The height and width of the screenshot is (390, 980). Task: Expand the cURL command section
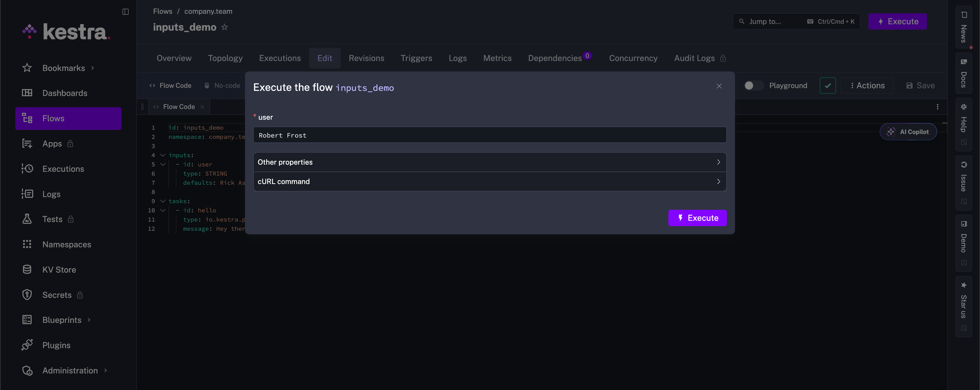pyautogui.click(x=489, y=181)
